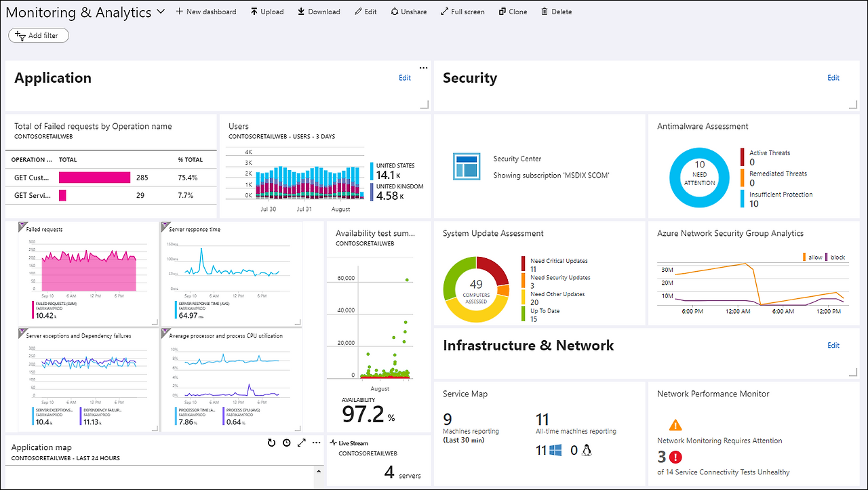The height and width of the screenshot is (490, 868).
Task: Clone the current dashboard
Action: click(x=513, y=12)
